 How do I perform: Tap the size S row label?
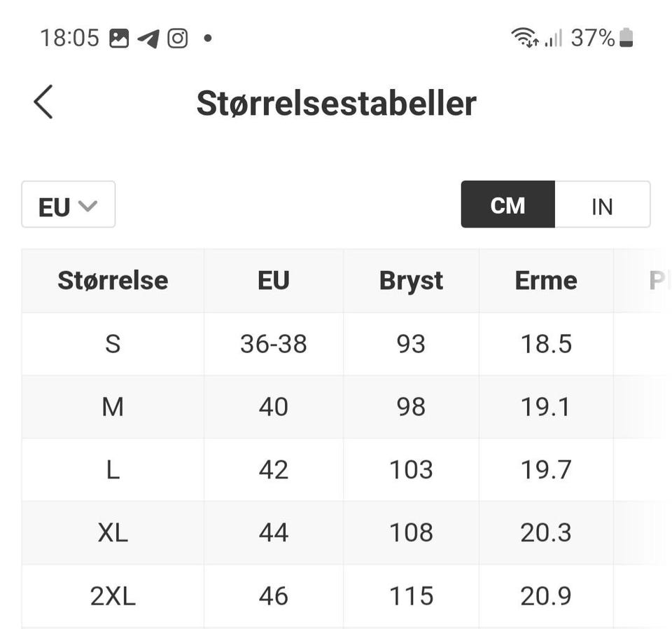pos(113,344)
